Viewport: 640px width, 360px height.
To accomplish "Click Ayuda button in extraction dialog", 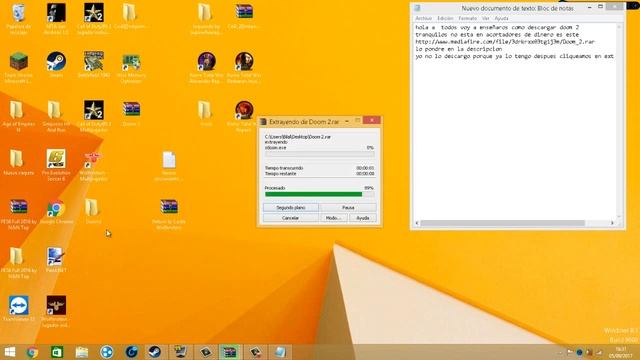I will pos(362,218).
